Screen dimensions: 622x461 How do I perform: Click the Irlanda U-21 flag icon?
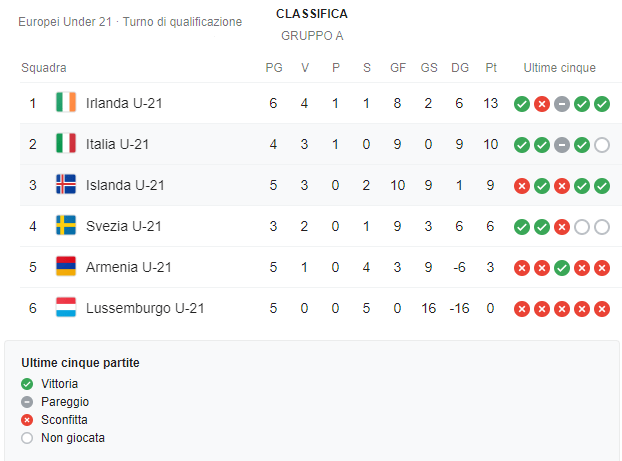click(x=66, y=103)
